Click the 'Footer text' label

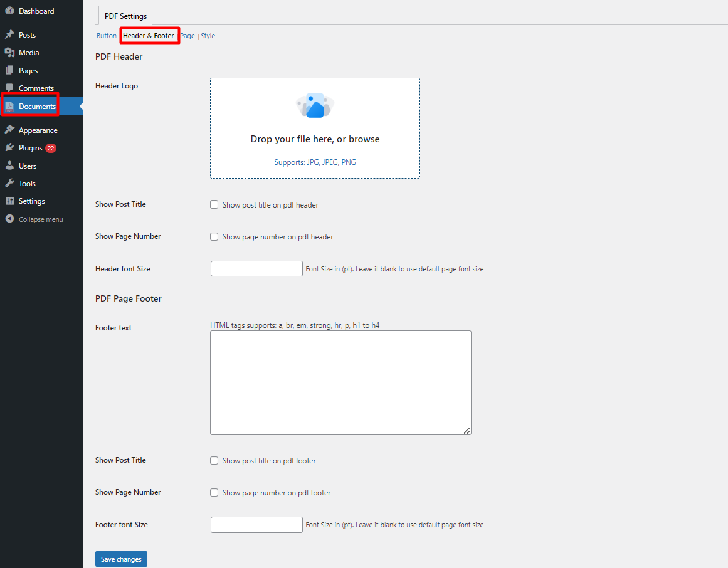click(x=113, y=328)
